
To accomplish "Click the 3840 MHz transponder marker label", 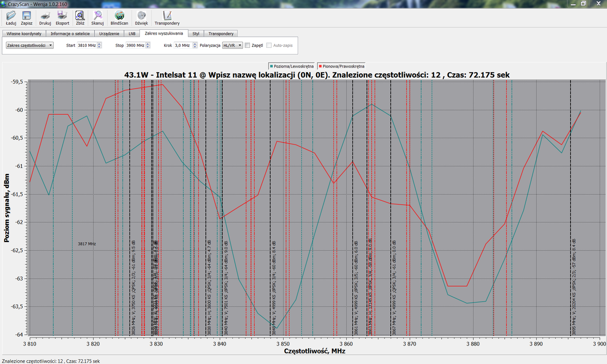I will (x=226, y=287).
